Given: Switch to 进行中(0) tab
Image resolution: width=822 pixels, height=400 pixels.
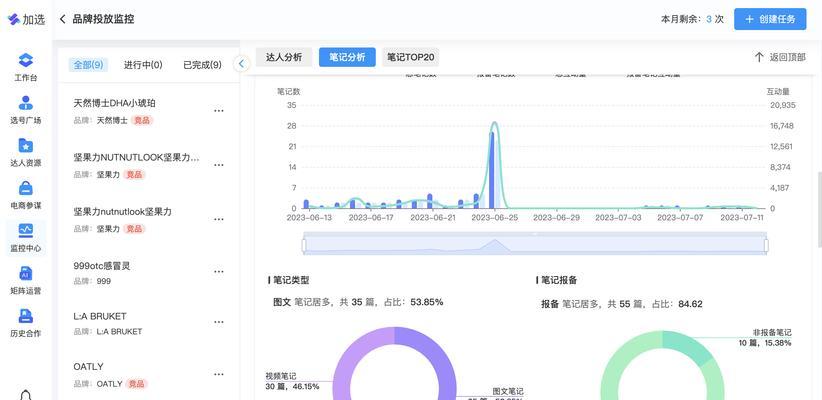Looking at the screenshot, I should point(143,65).
